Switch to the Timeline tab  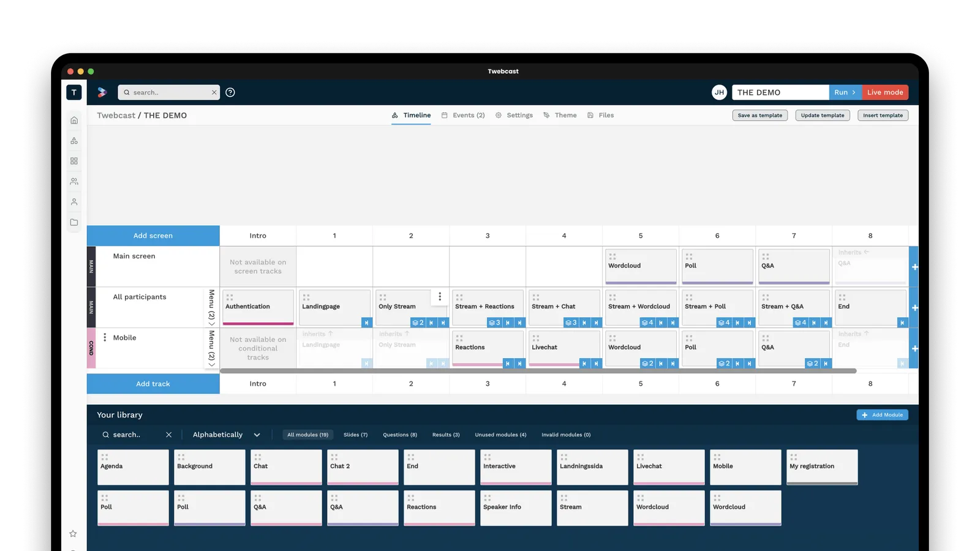click(x=412, y=115)
